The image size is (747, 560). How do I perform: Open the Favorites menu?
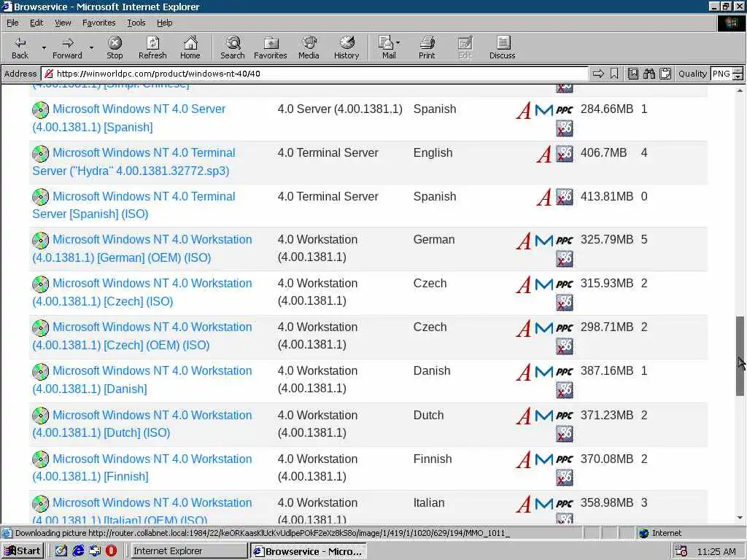[98, 23]
